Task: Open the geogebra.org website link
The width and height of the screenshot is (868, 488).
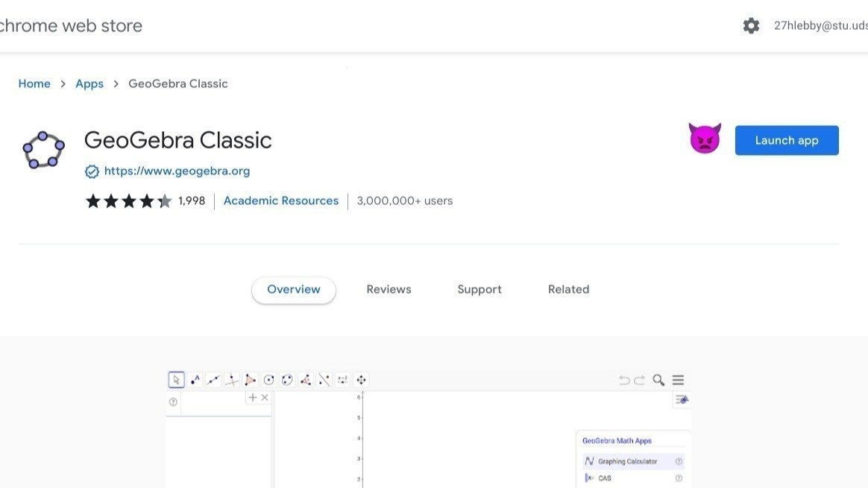Action: click(177, 171)
